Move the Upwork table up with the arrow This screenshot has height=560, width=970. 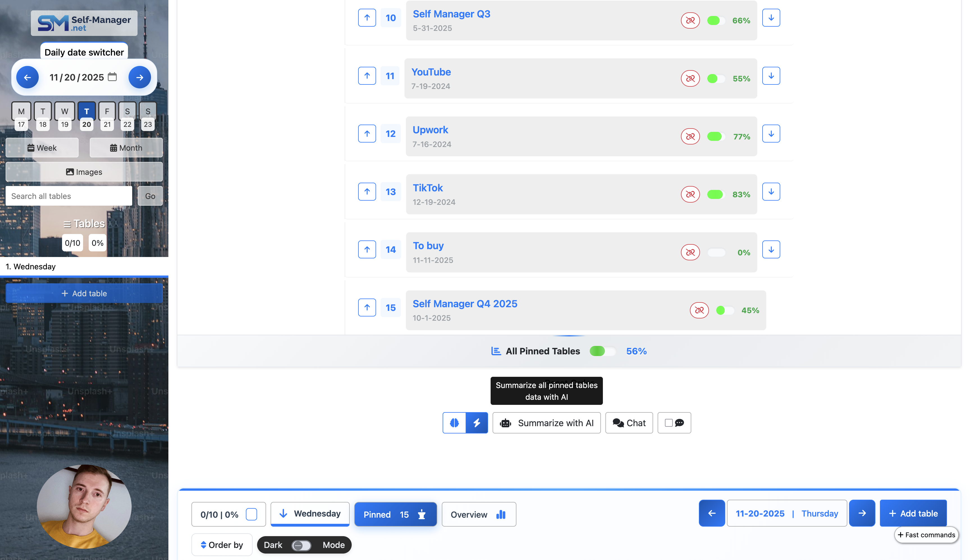[x=367, y=134]
